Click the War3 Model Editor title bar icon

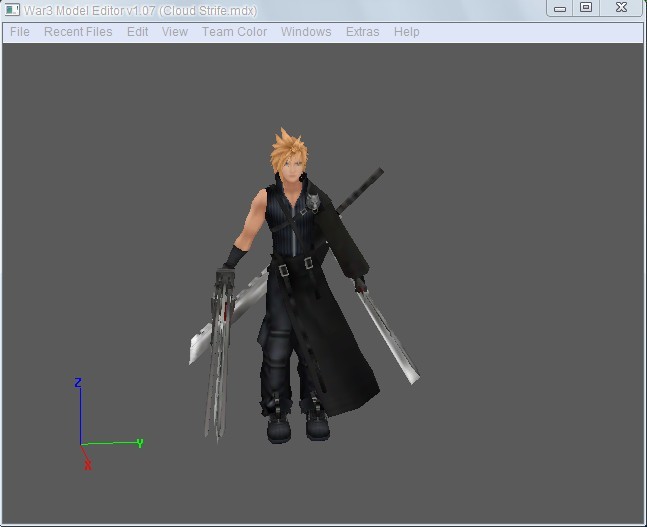[x=12, y=9]
